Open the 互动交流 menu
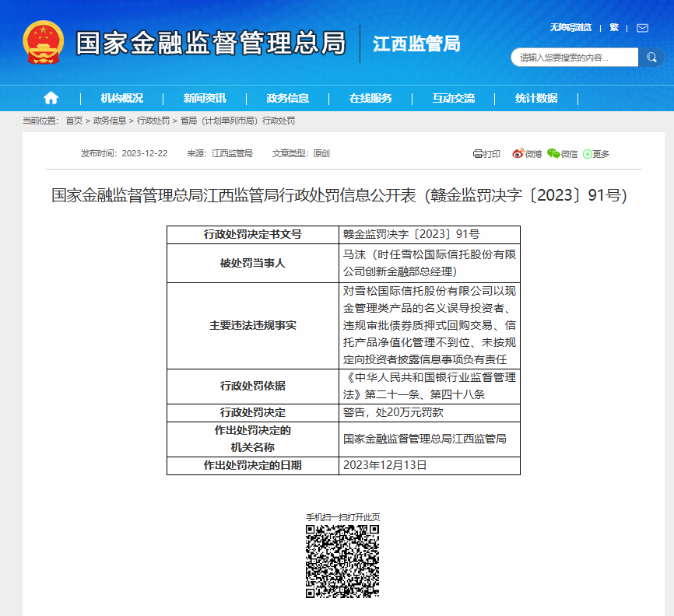This screenshot has height=616, width=674. point(454,98)
